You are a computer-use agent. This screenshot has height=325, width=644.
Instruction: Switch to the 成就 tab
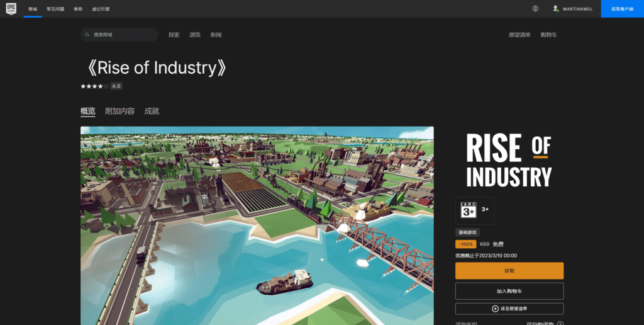tap(152, 111)
